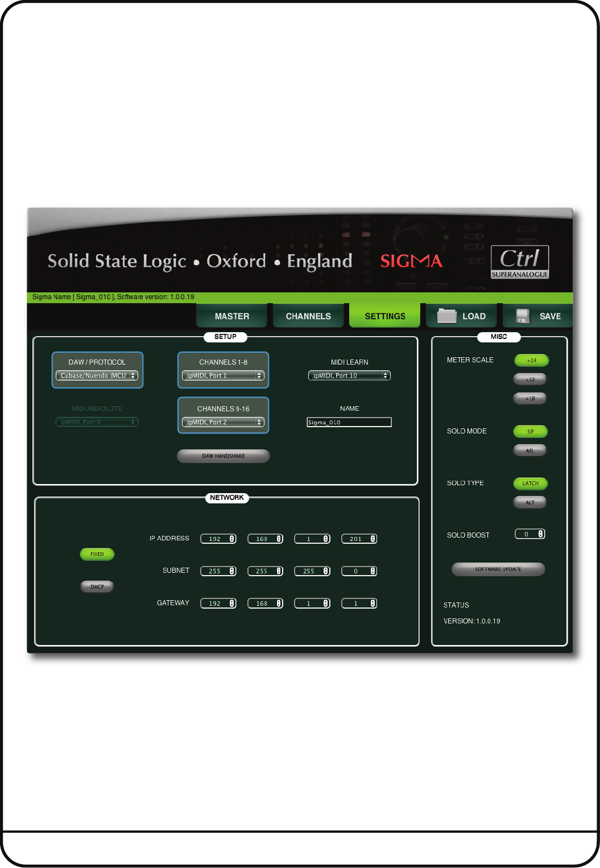Viewport: 600px width, 868px height.
Task: Click the 'SUBNET' label
Action: click(x=176, y=571)
